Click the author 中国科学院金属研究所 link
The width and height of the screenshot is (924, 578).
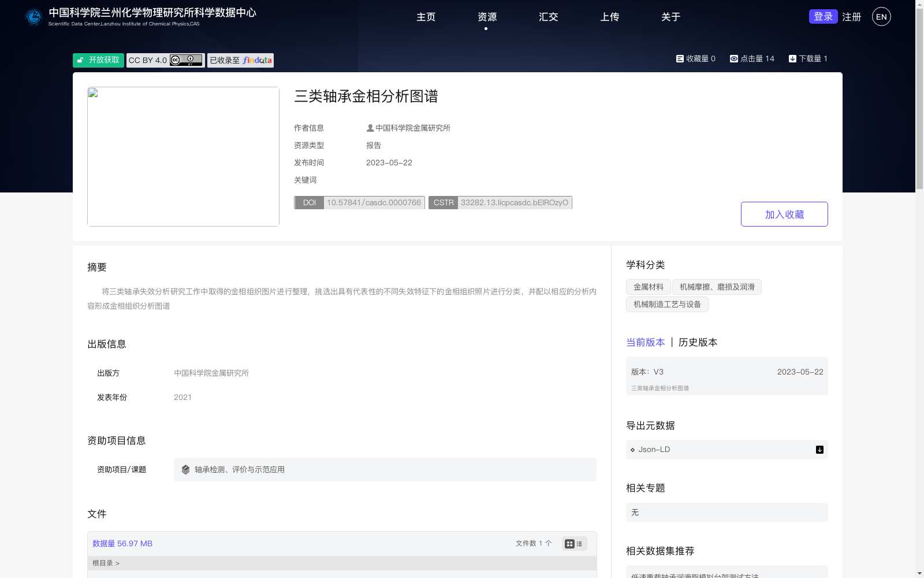point(413,128)
